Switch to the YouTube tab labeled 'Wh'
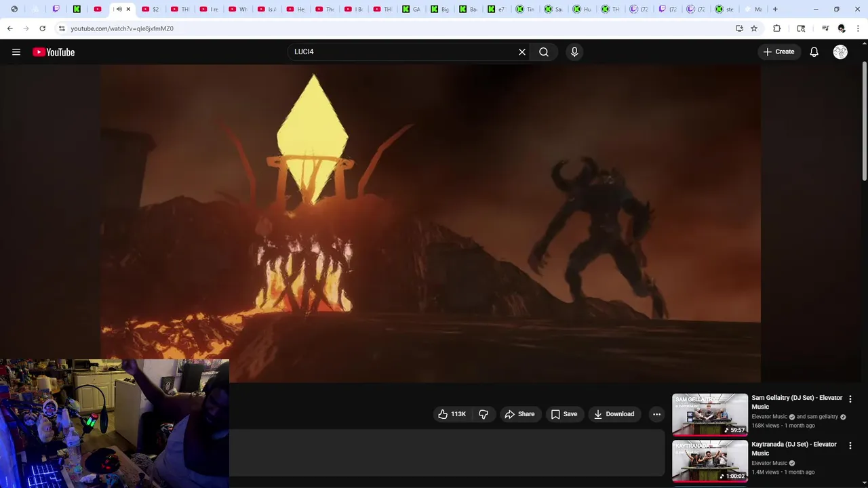Screen dimensions: 868x488 pyautogui.click(x=238, y=9)
